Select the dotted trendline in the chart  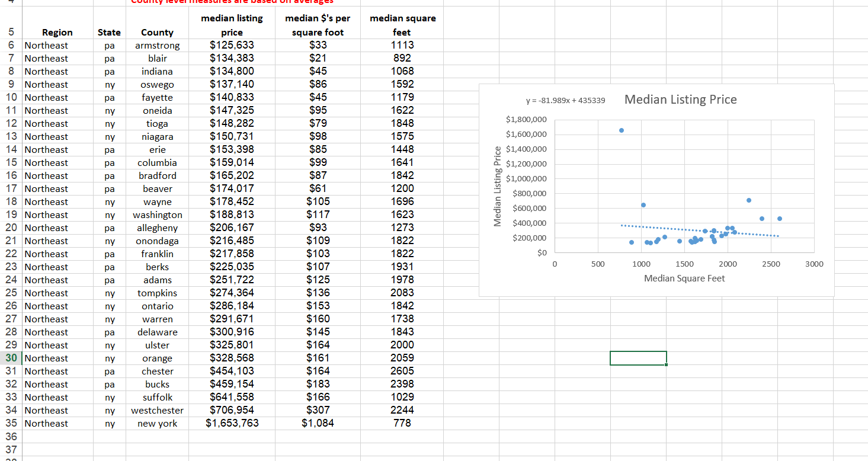click(x=699, y=230)
